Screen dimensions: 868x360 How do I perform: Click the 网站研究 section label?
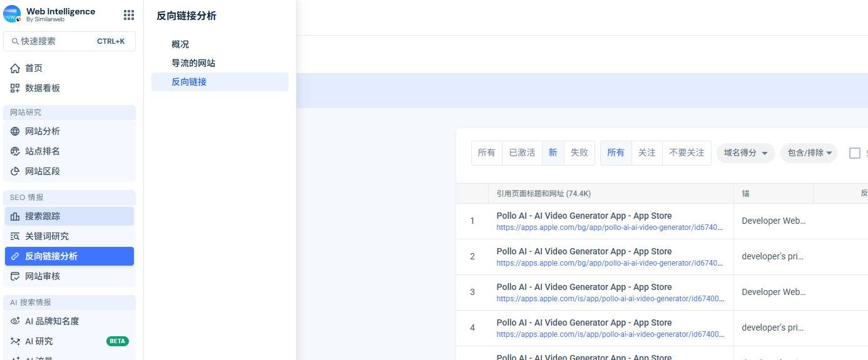coord(26,112)
